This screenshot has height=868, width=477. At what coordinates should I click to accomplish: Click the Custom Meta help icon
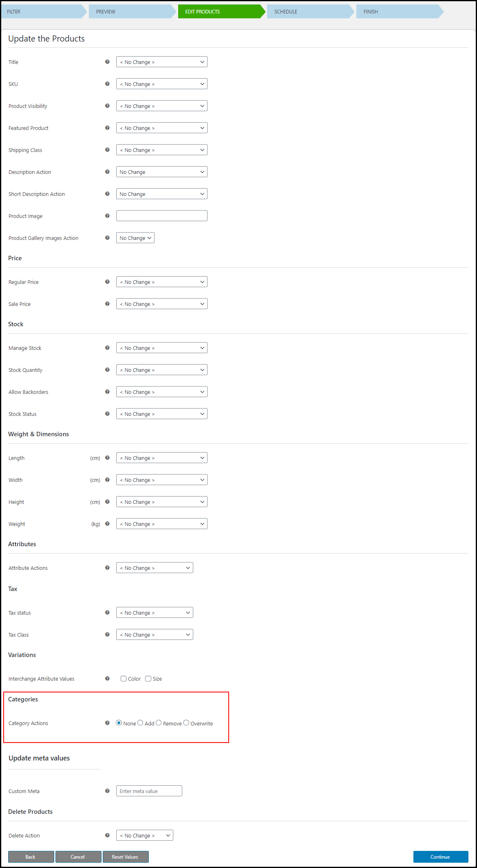coord(107,791)
